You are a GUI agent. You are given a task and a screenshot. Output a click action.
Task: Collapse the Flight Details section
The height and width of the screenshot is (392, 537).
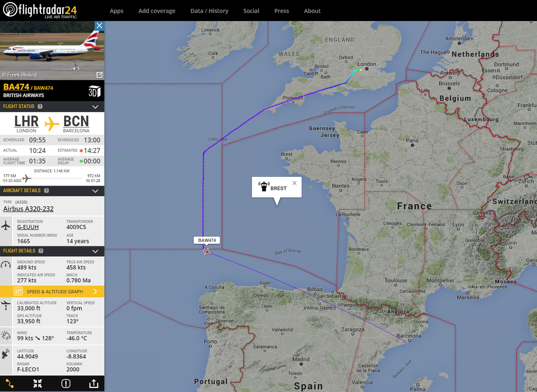95,251
